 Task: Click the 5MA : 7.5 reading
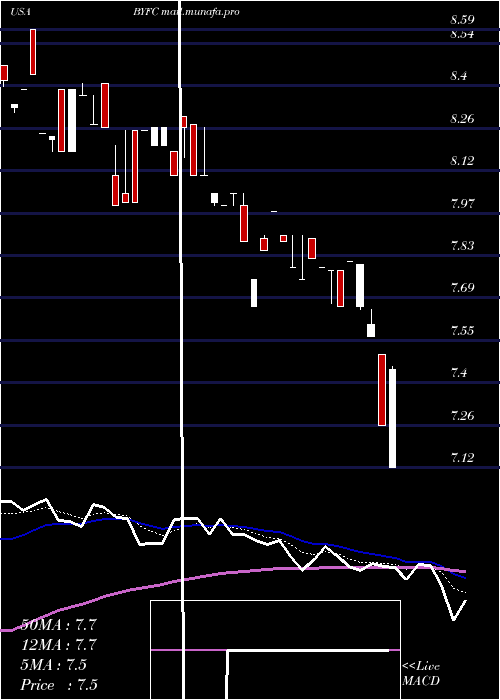[53, 665]
